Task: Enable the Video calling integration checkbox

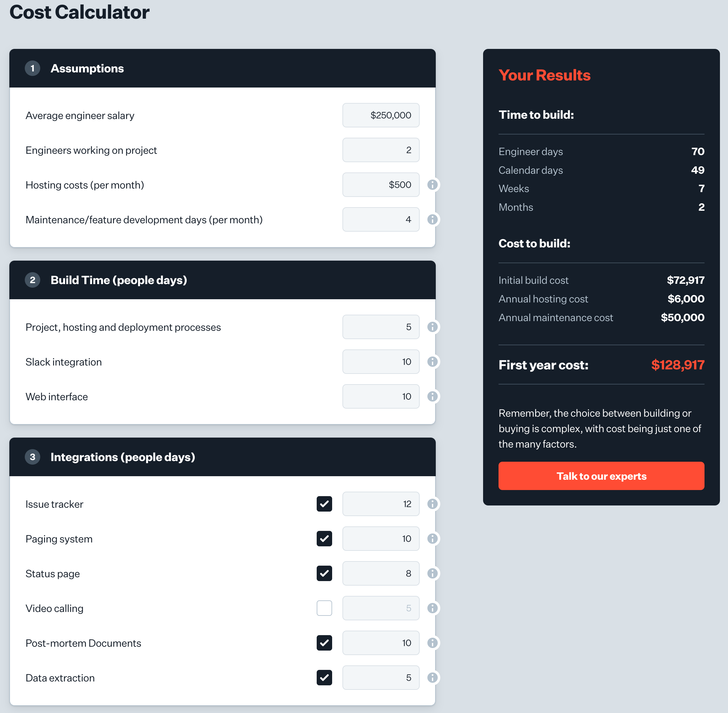Action: 324,608
